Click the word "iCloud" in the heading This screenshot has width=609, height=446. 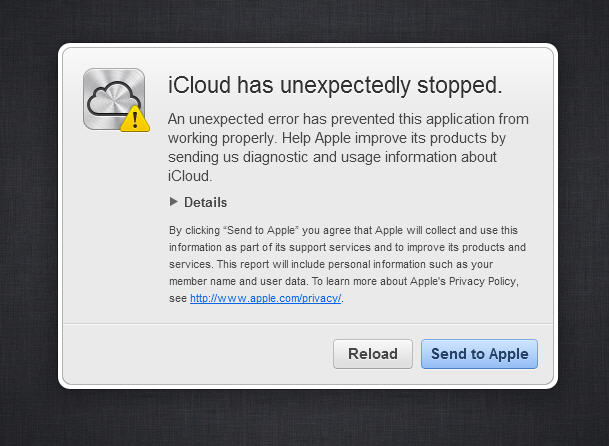click(x=199, y=85)
